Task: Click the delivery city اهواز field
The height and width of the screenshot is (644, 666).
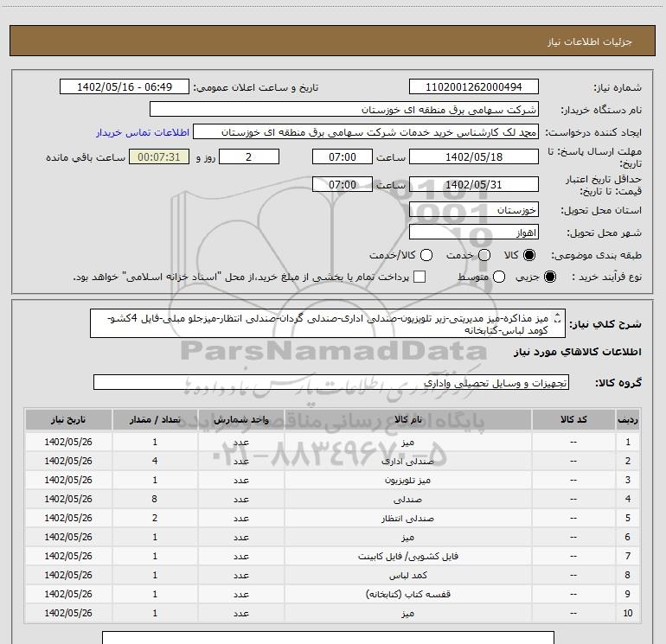Action: point(473,233)
